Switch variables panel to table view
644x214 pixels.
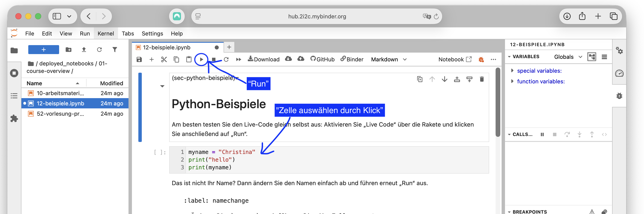click(604, 57)
